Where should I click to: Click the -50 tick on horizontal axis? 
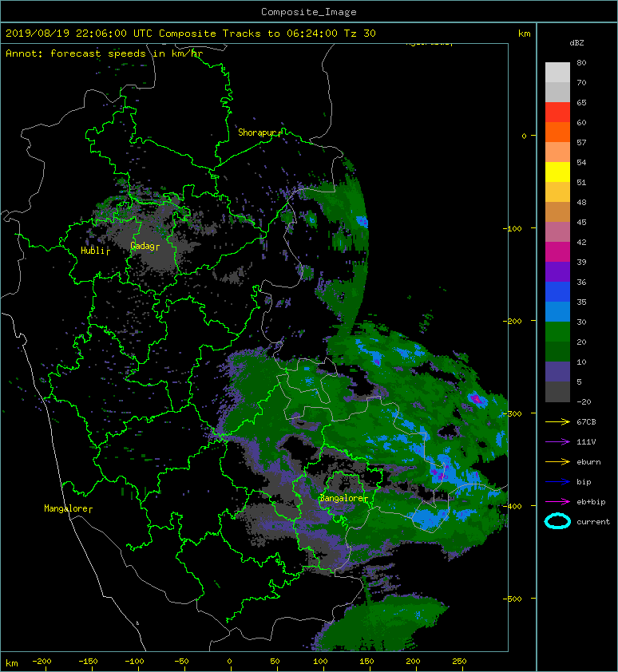click(x=181, y=661)
